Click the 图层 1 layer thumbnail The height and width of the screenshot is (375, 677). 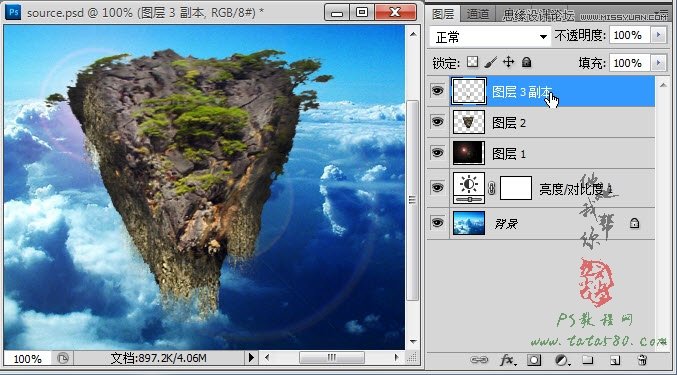coord(469,153)
